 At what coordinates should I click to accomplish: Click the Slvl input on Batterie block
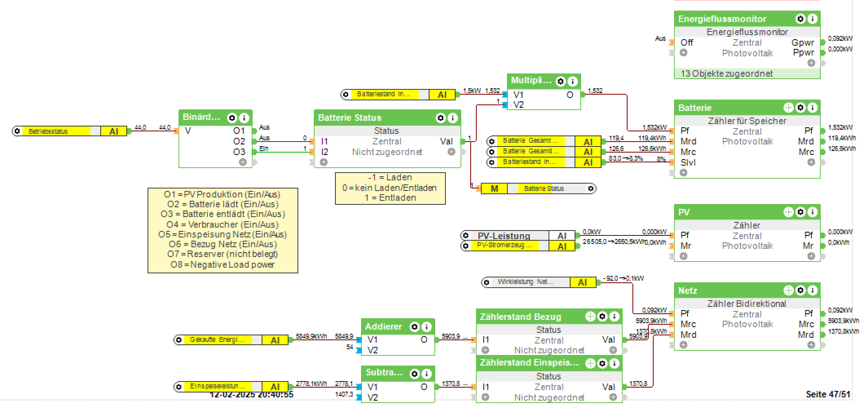688,162
